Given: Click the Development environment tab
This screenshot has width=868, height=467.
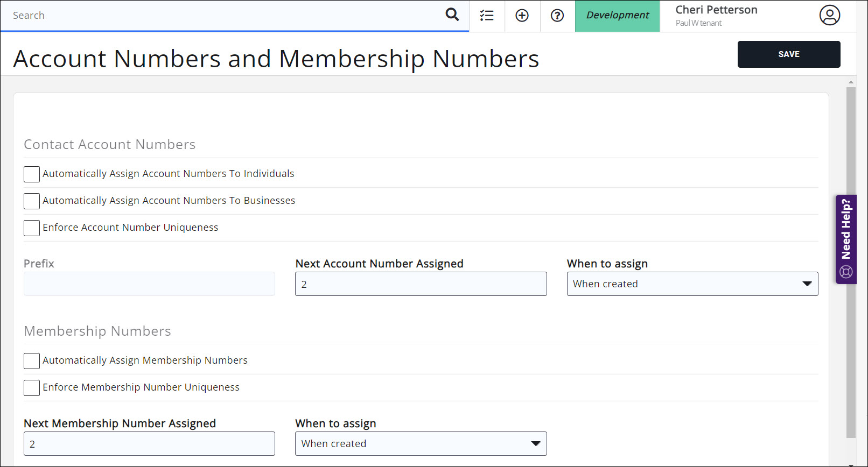Looking at the screenshot, I should 617,16.
